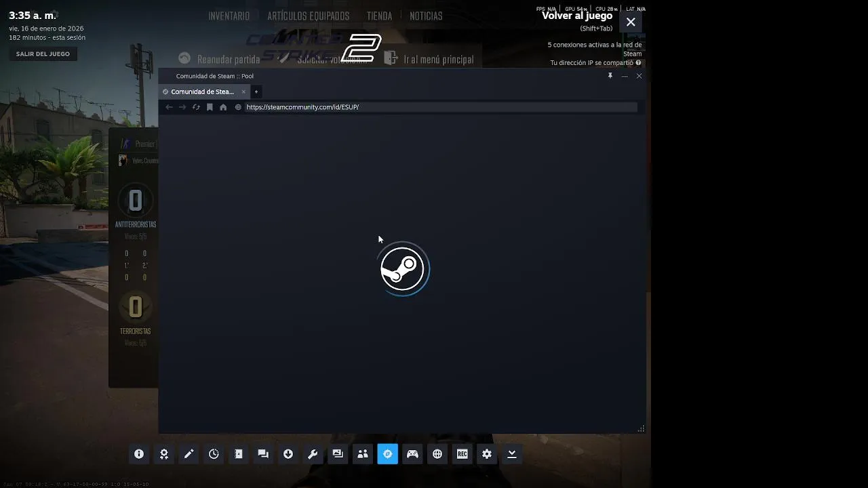Pin the browser window with pin icon

coord(610,76)
